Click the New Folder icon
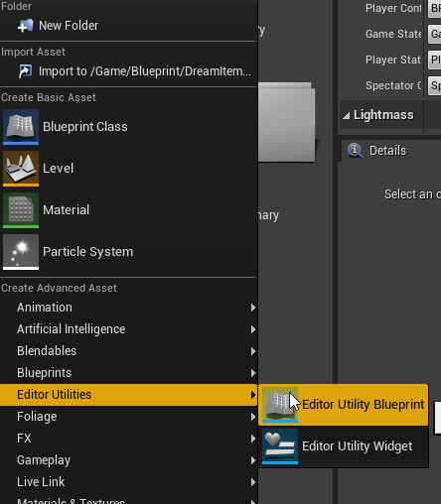Screen dimensions: 441x504 [x=25, y=26]
